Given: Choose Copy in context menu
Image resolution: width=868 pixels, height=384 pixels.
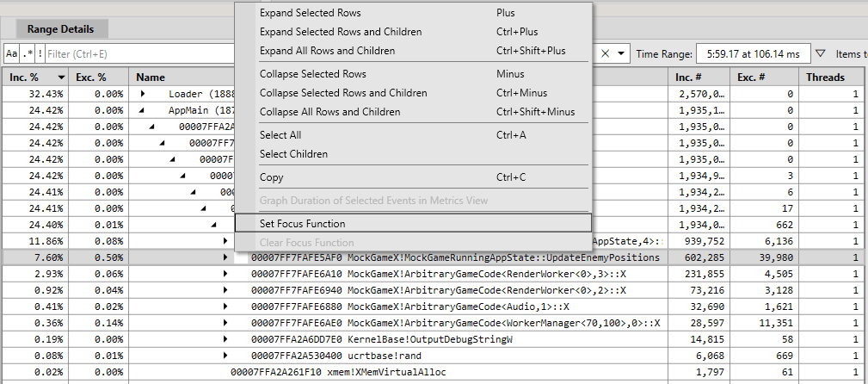Looking at the screenshot, I should tap(414, 177).
